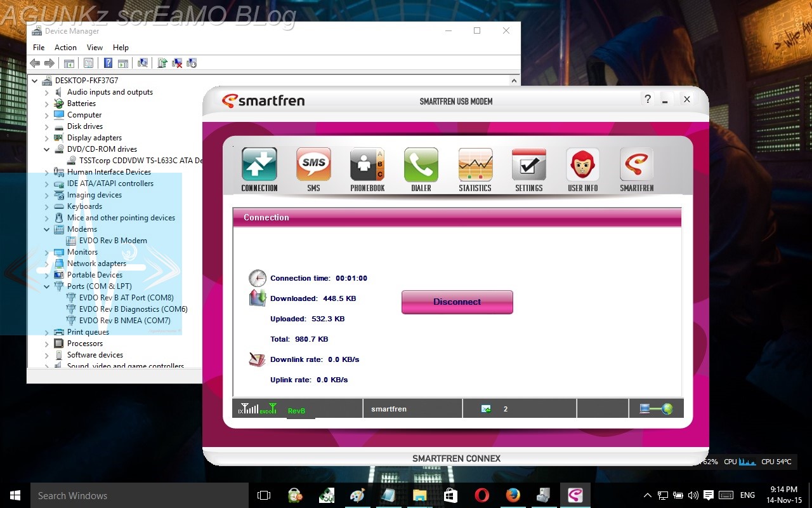This screenshot has width=812, height=508.
Task: Expand Audio inputs and outputs node
Action: [x=46, y=92]
